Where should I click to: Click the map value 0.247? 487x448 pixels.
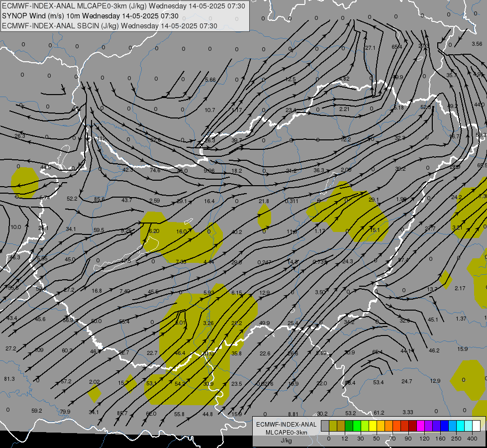point(264,262)
